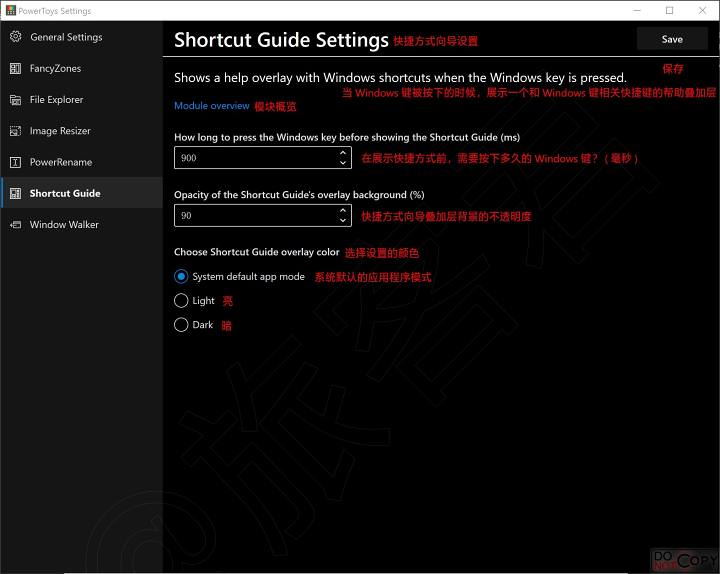
Task: Save the Shortcut Guide settings
Action: 672,39
